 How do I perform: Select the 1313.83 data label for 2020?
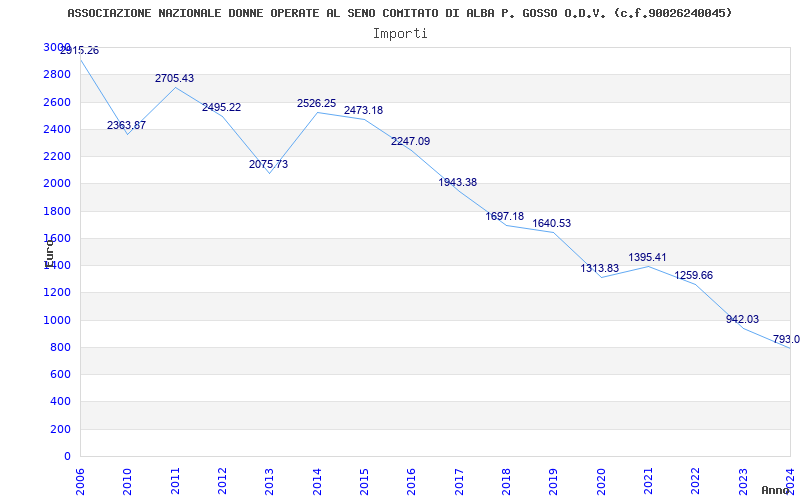tap(599, 268)
